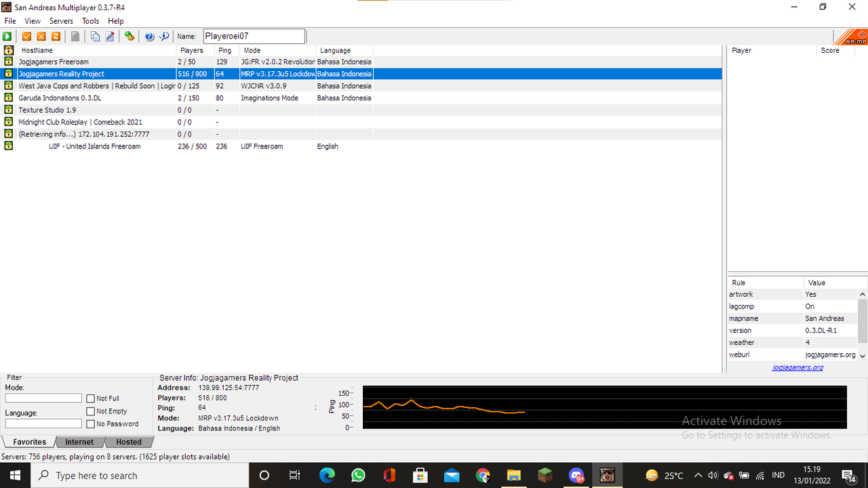The width and height of the screenshot is (868, 488).
Task: Select Jogjagamers Reality Project server row
Action: [362, 74]
